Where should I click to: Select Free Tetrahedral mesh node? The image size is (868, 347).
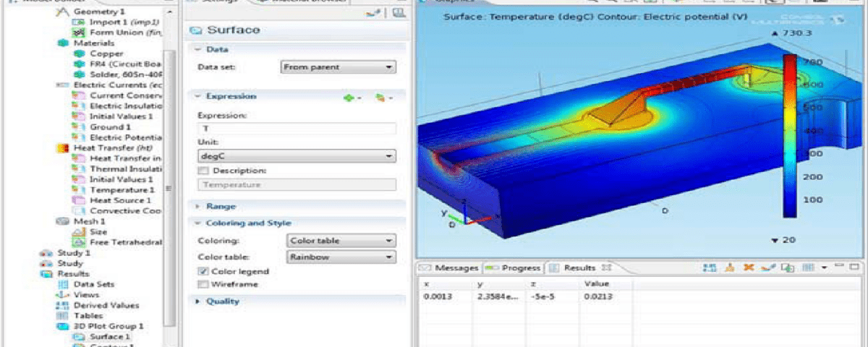(117, 242)
